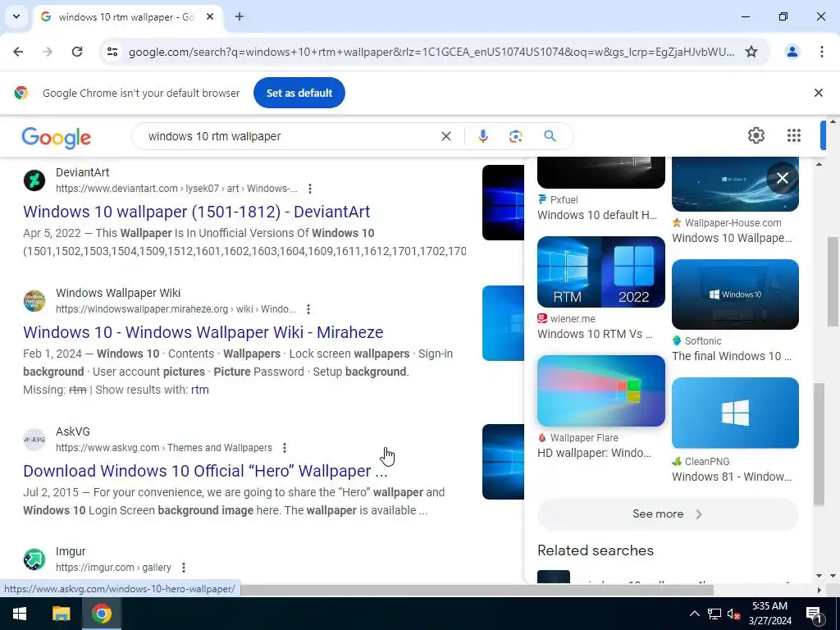Open the Google apps grid
This screenshot has width=840, height=630.
(794, 135)
